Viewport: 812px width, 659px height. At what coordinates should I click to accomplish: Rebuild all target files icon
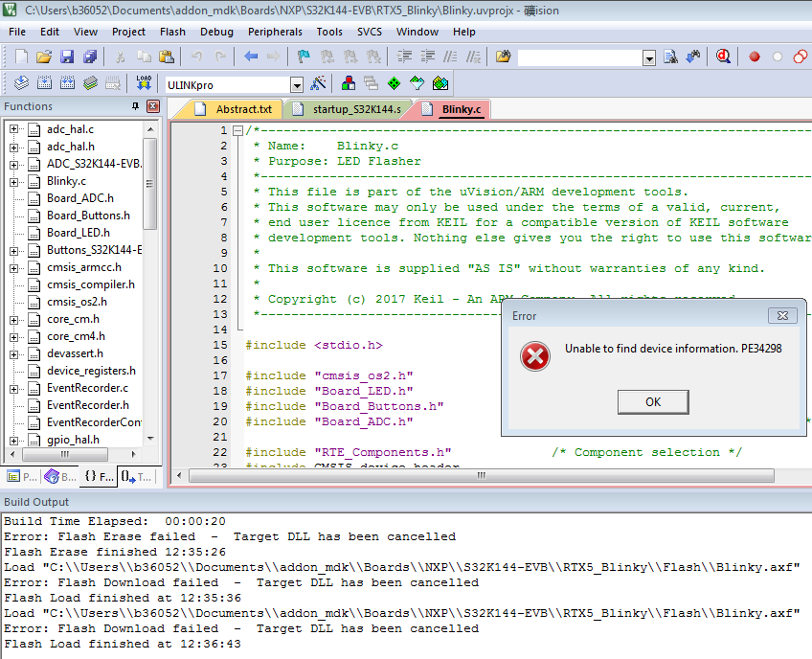[x=67, y=83]
